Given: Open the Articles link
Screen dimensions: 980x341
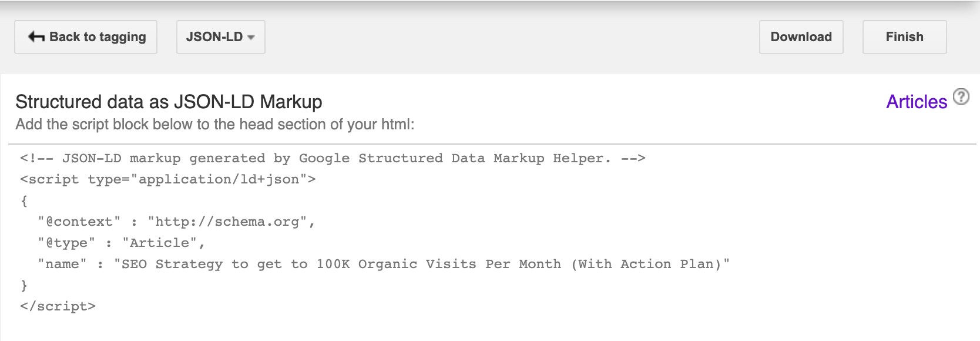Looking at the screenshot, I should point(917,102).
